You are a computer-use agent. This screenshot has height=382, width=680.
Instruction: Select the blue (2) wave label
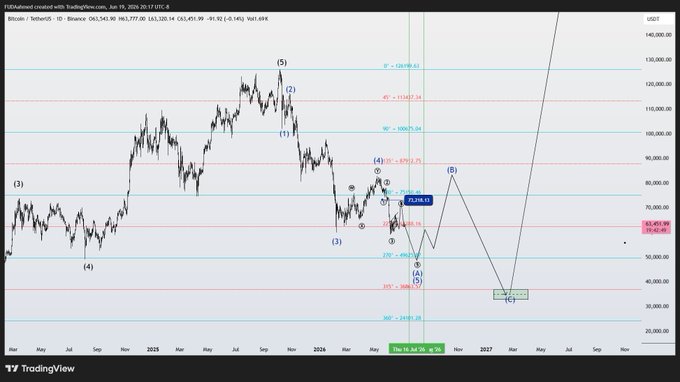[290, 89]
